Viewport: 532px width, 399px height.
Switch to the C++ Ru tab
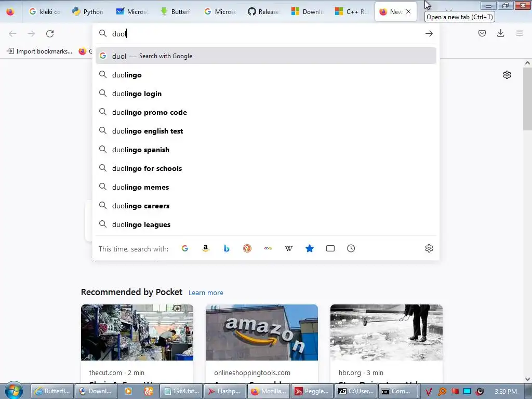351,11
